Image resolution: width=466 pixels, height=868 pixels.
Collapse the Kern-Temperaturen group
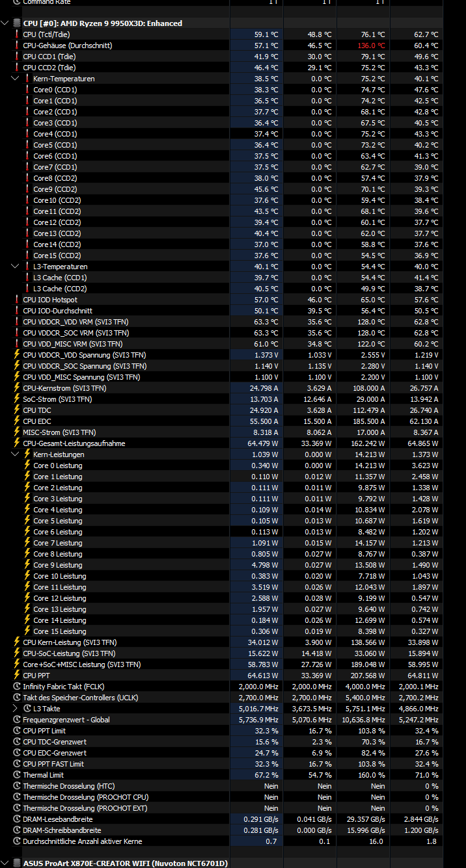coord(16,79)
